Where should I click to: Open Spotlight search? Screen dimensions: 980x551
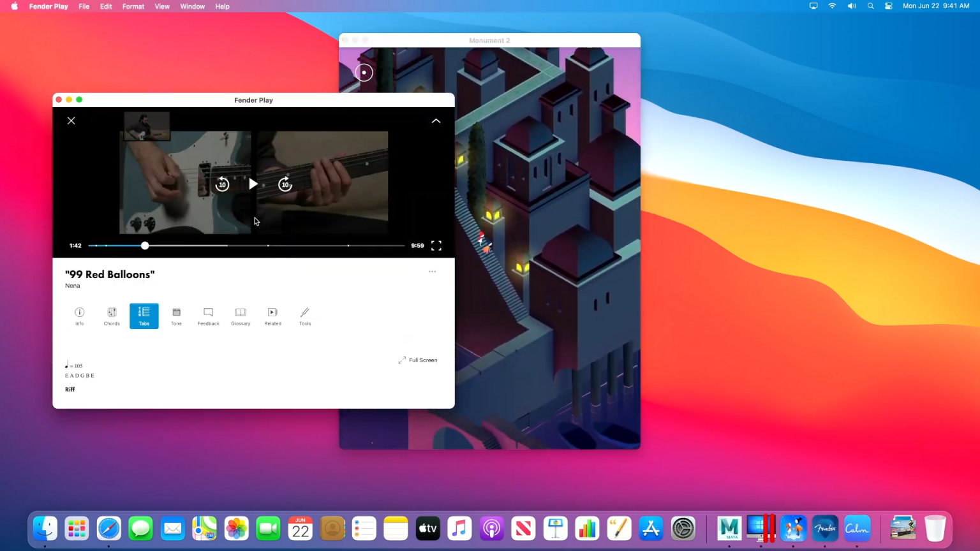click(x=870, y=6)
